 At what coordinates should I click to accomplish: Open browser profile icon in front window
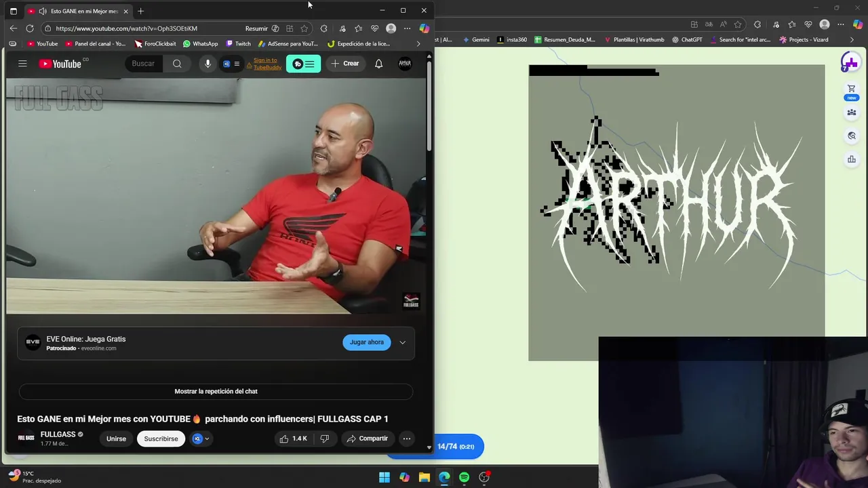(x=391, y=28)
